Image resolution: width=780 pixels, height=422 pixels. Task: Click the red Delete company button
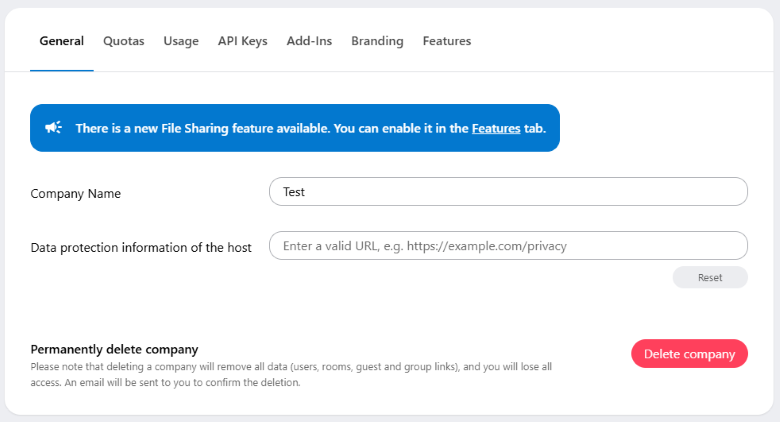tap(689, 354)
